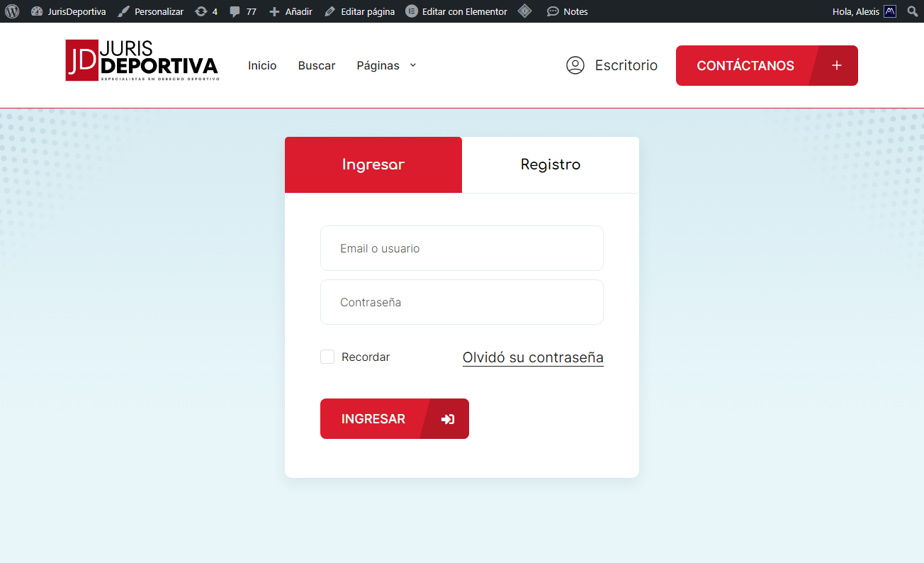Toggle the Recordar checkbox

pyautogui.click(x=327, y=357)
